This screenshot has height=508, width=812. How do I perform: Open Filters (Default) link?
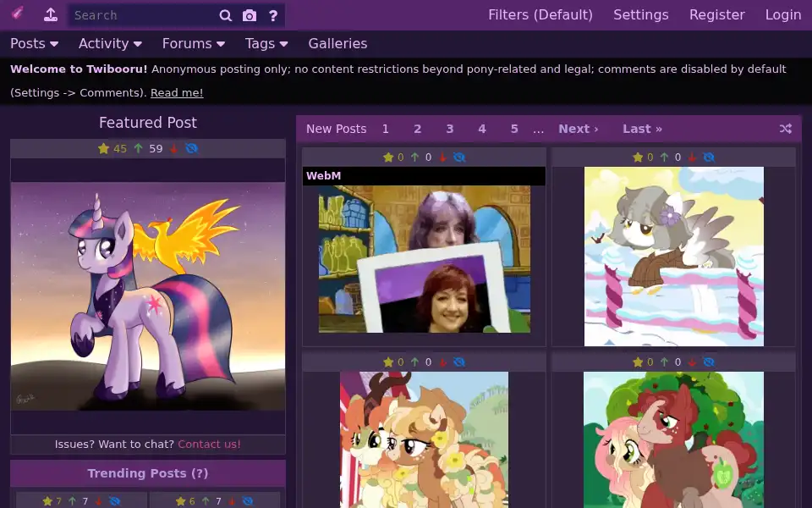[540, 15]
